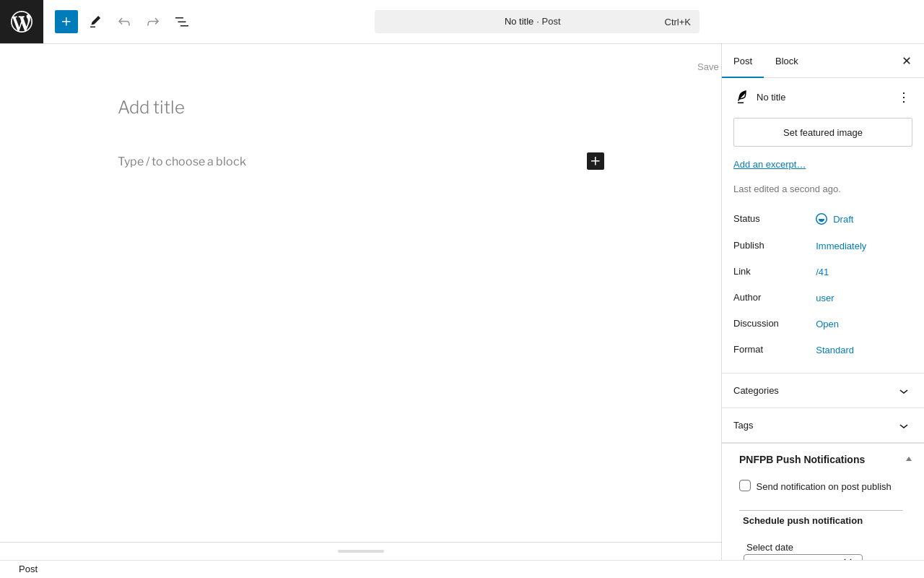Click the Last edited a second ago text

coord(787,189)
